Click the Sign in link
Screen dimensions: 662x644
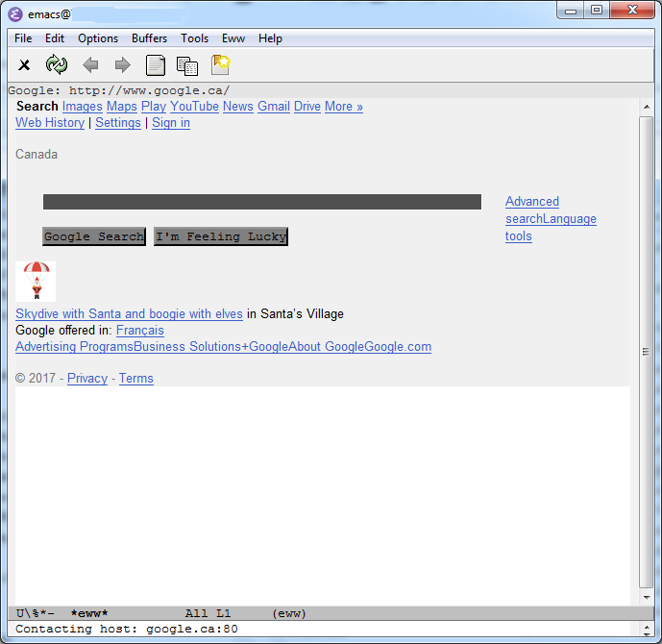coord(171,123)
